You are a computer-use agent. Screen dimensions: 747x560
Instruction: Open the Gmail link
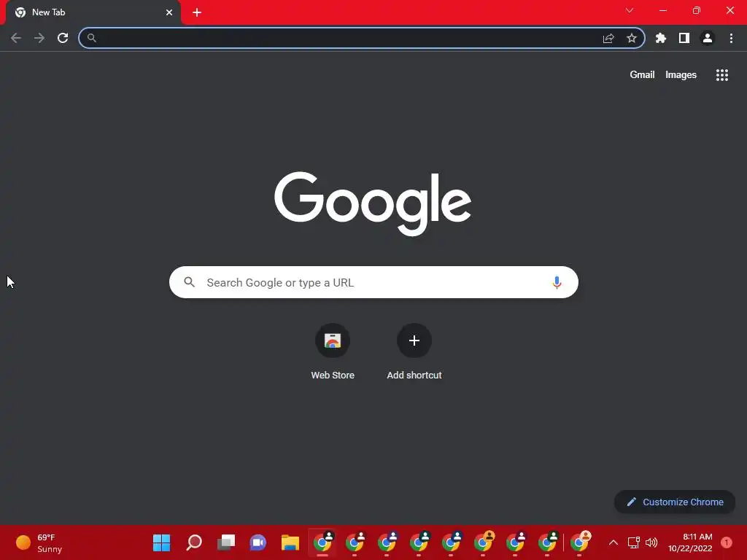642,75
